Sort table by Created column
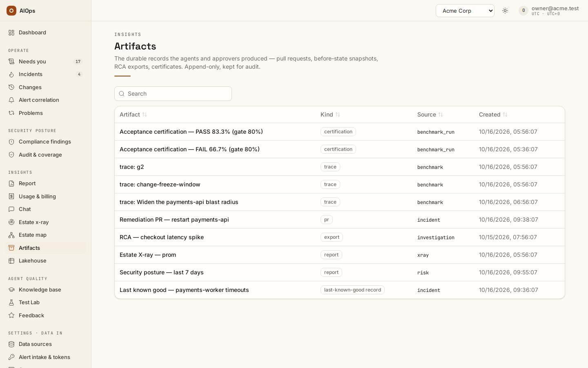 [x=493, y=114]
